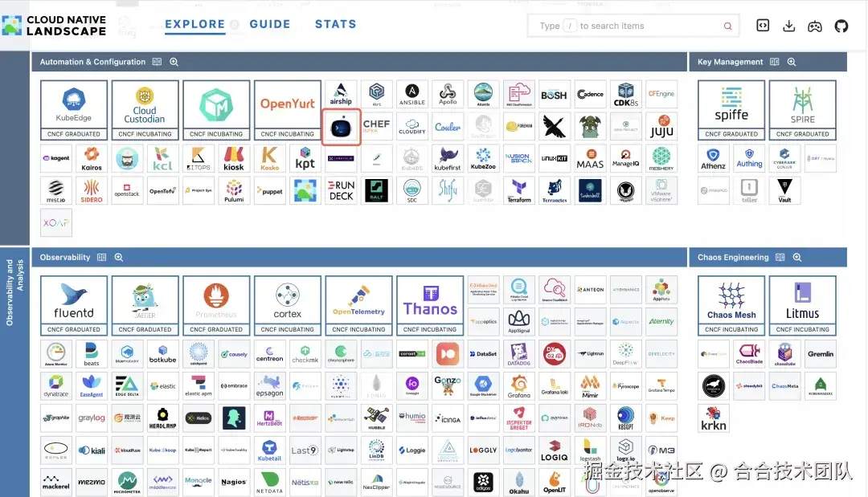
Task: Select the Datadog project icon
Action: point(518,354)
